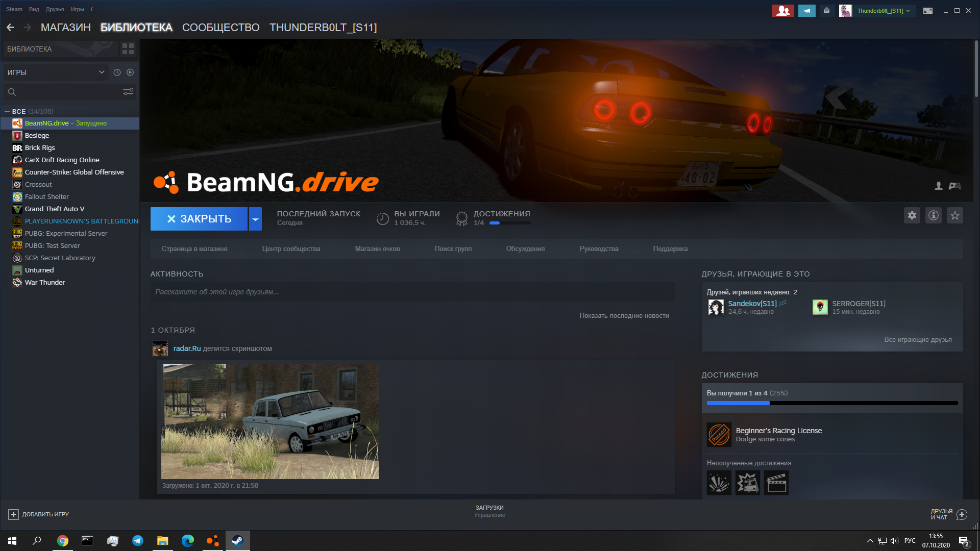Image resolution: width=980 pixels, height=551 pixels.
Task: Click the ready-to-play filter icon
Action: tap(130, 72)
